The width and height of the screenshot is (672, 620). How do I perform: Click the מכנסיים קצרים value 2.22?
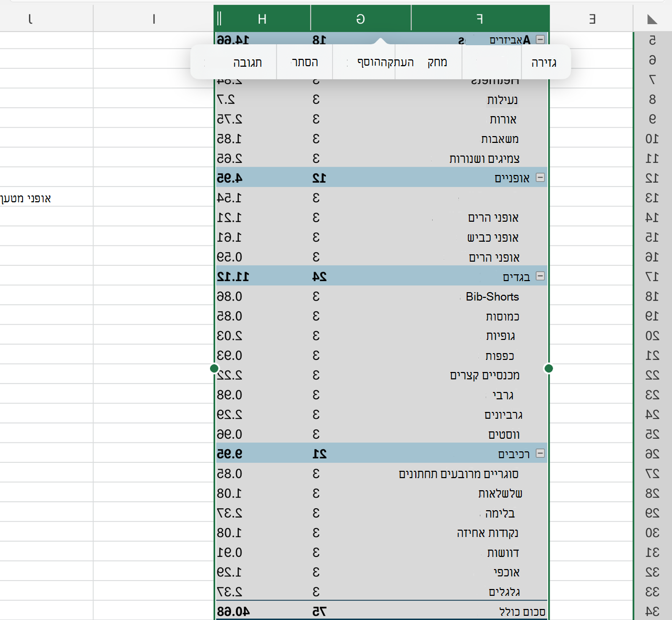click(x=229, y=375)
